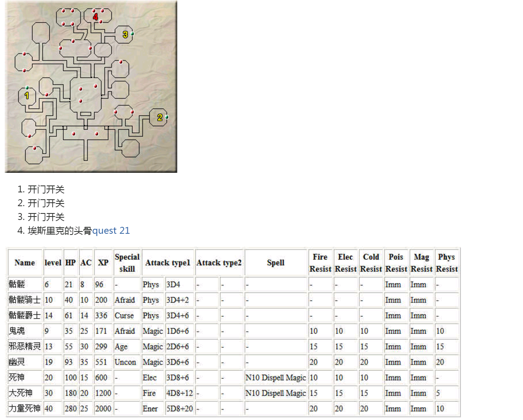Click the 3D4+6 attack value

pyautogui.click(x=179, y=315)
